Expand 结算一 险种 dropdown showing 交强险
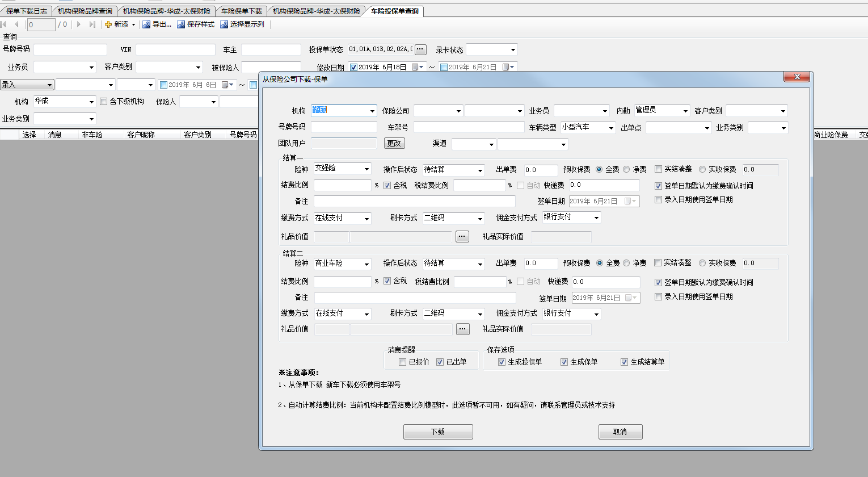The image size is (868, 477). 367,169
